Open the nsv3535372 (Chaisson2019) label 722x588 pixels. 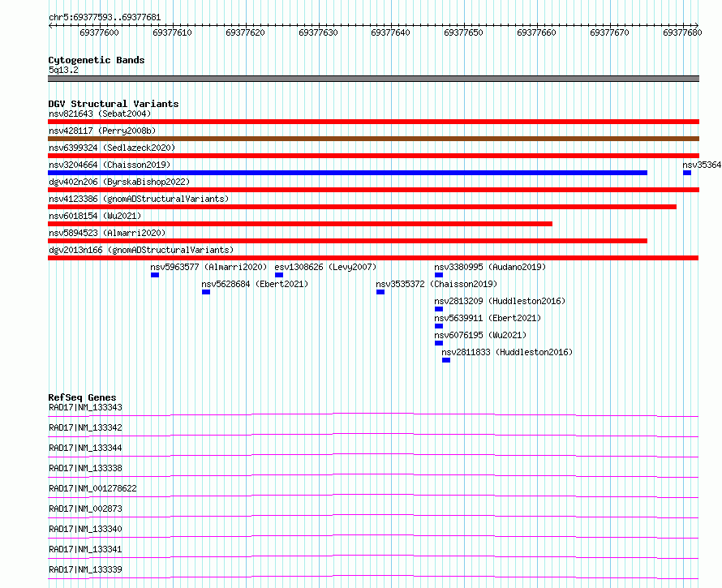436,284
